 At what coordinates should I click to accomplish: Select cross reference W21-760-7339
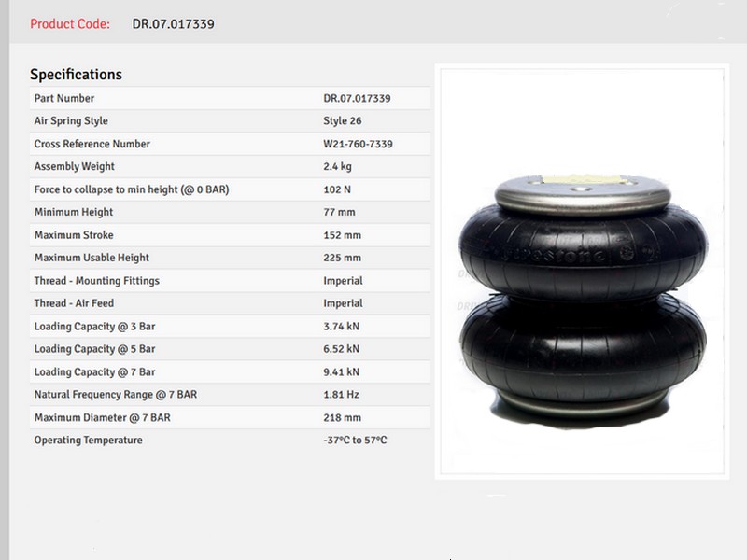click(x=359, y=144)
